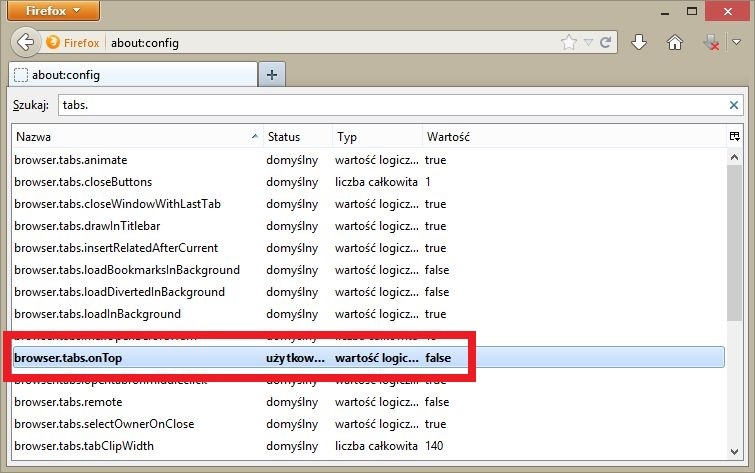
Task: Click false value of browser.tabs.onTop
Action: click(x=438, y=358)
